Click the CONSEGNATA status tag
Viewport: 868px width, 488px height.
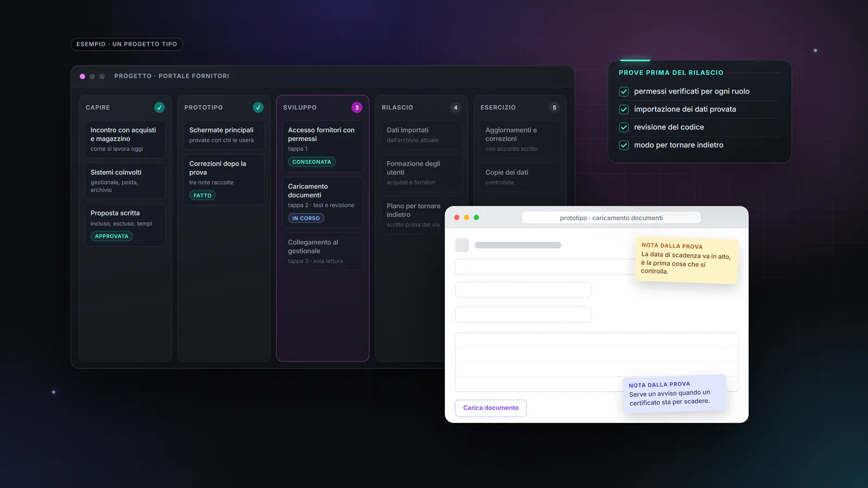[311, 162]
